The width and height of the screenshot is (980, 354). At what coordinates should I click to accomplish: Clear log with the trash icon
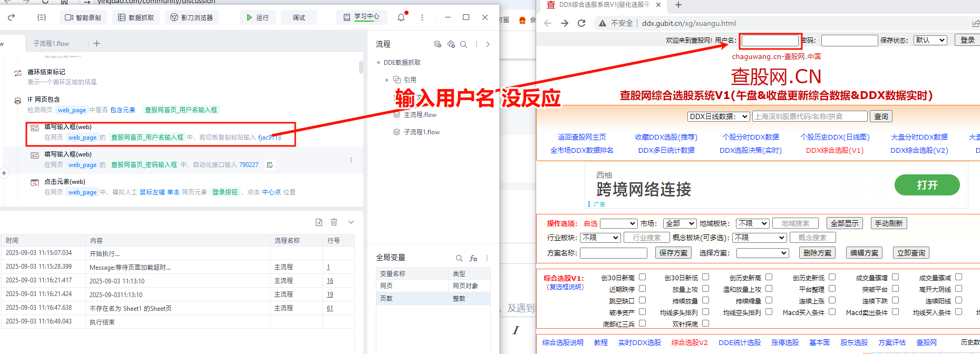point(334,222)
